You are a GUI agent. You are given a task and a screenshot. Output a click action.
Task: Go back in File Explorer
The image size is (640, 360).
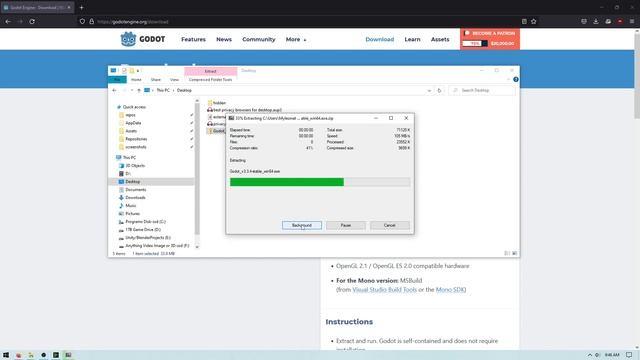[114, 90]
